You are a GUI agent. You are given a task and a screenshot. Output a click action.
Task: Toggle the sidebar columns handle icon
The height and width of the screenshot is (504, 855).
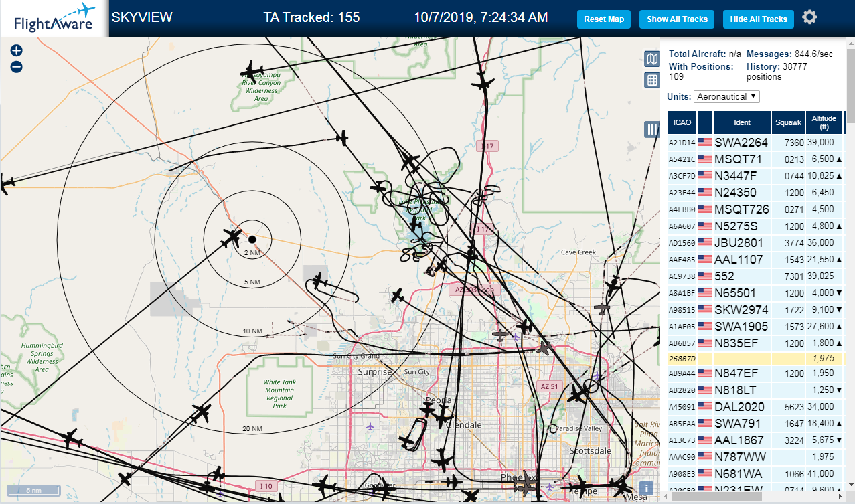coord(652,129)
